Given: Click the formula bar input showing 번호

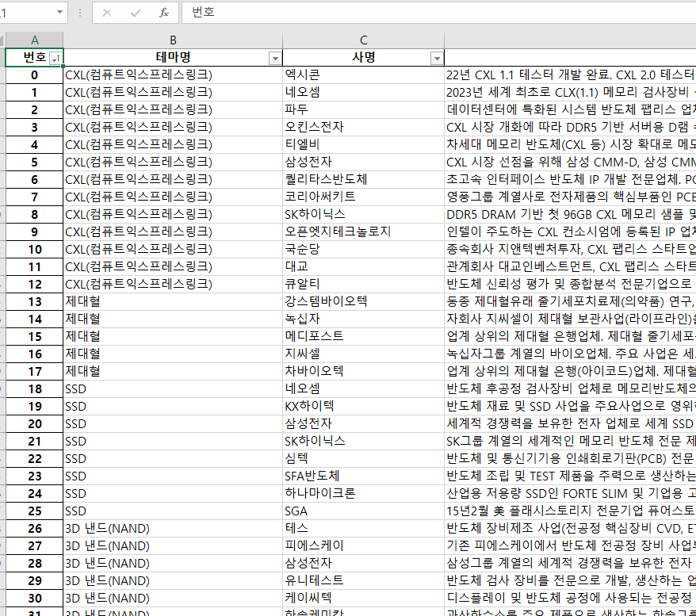Looking at the screenshot, I should [438, 13].
